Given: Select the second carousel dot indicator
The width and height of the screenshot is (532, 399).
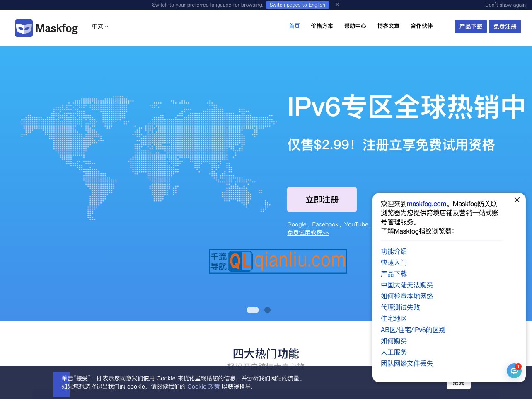Looking at the screenshot, I should (x=267, y=310).
